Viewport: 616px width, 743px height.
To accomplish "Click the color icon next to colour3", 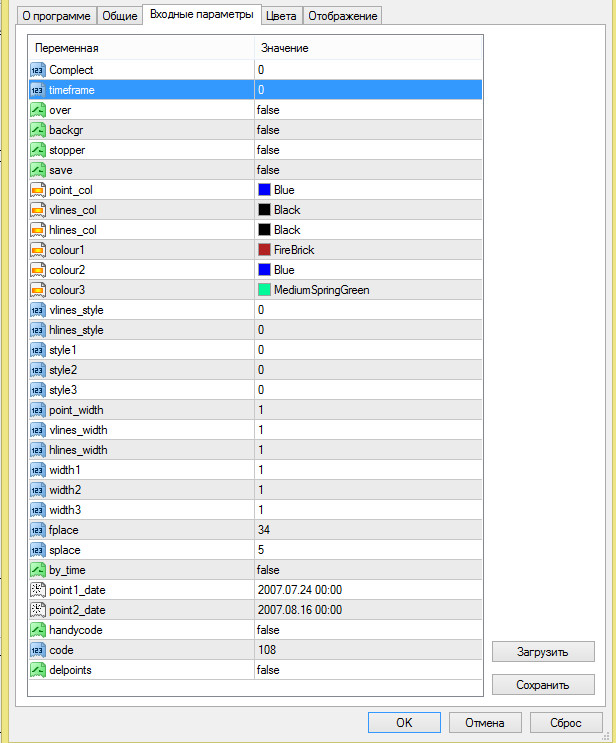I will pos(38,290).
